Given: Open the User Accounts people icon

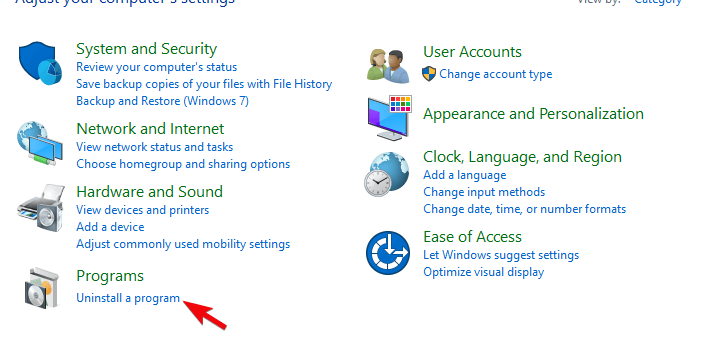Looking at the screenshot, I should tap(388, 65).
